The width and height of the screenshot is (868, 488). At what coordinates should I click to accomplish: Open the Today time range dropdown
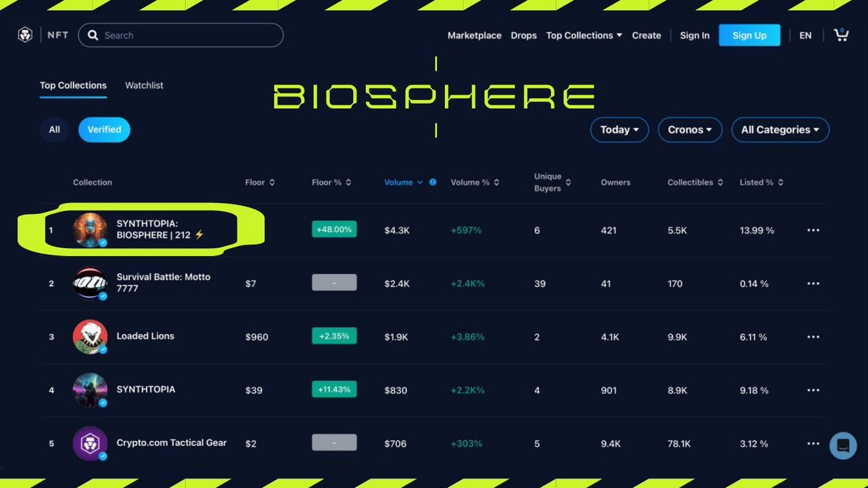(619, 129)
